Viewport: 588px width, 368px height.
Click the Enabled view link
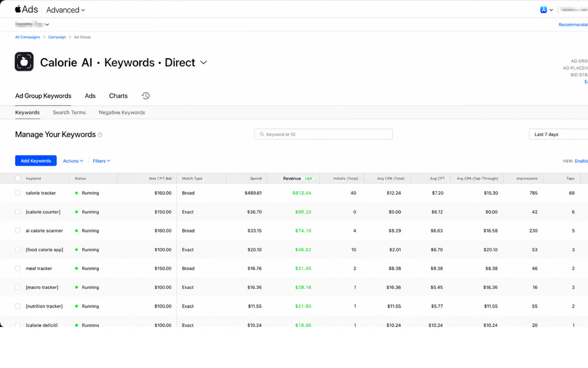pyautogui.click(x=581, y=161)
